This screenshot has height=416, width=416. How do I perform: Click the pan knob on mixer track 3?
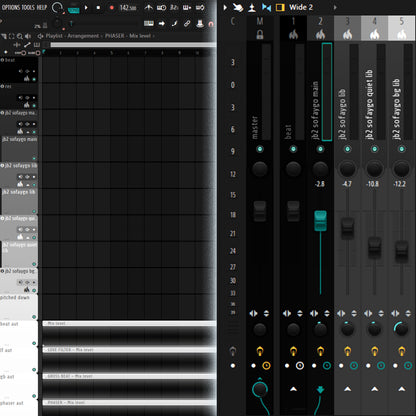(347, 169)
